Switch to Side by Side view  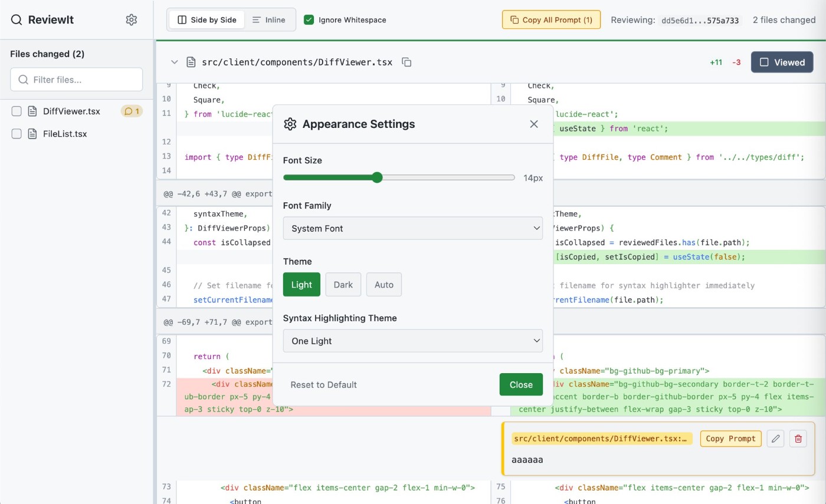tap(207, 20)
